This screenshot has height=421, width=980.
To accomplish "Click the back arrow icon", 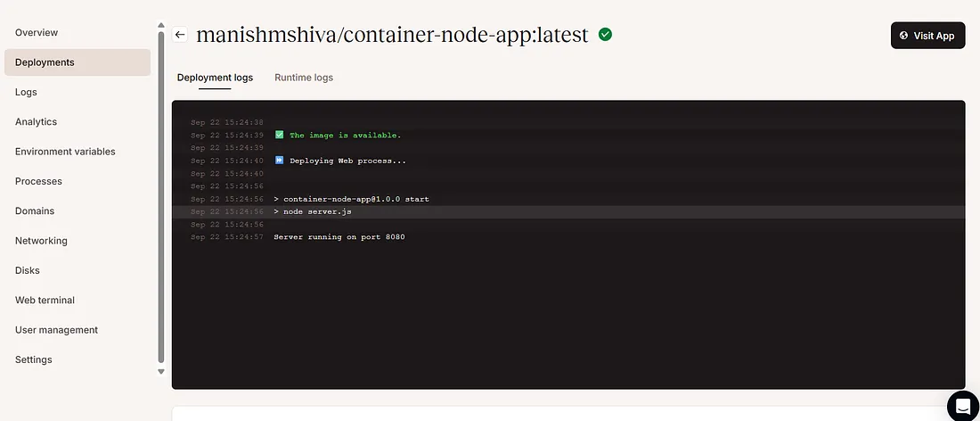I will pos(180,35).
